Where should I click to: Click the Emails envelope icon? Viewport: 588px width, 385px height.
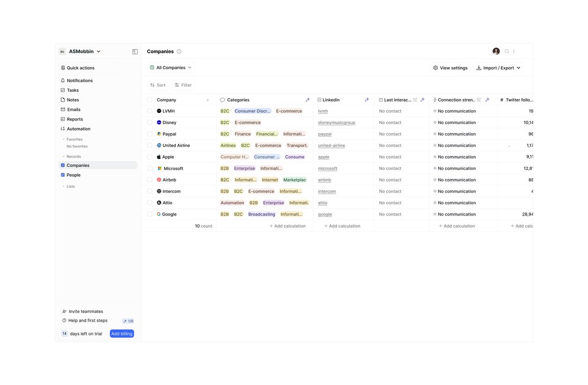(x=63, y=110)
